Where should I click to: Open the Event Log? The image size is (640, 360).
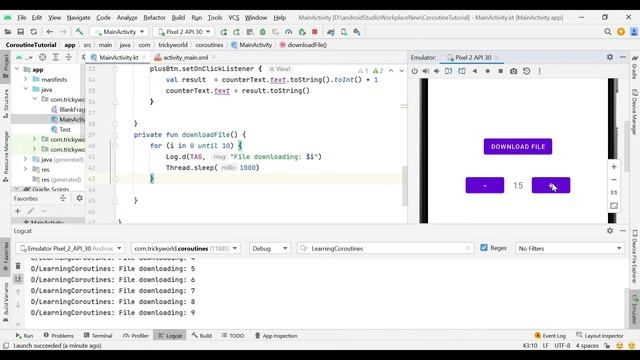tap(550, 336)
